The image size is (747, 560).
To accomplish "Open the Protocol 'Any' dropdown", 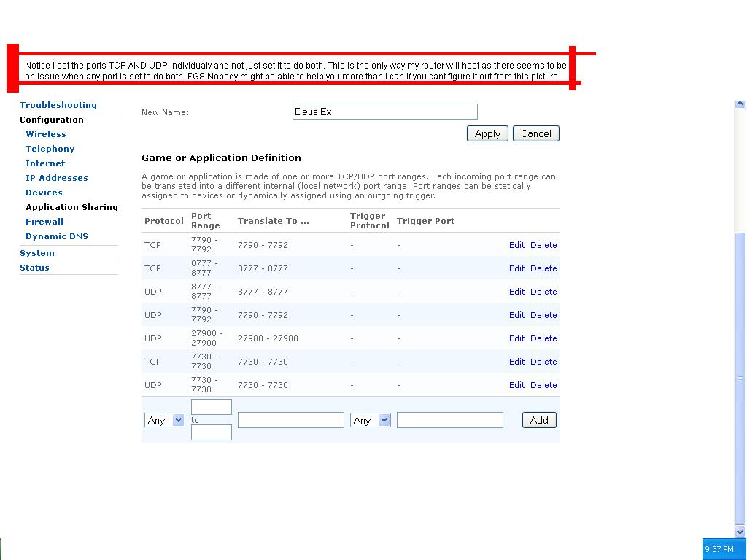I will tap(165, 420).
